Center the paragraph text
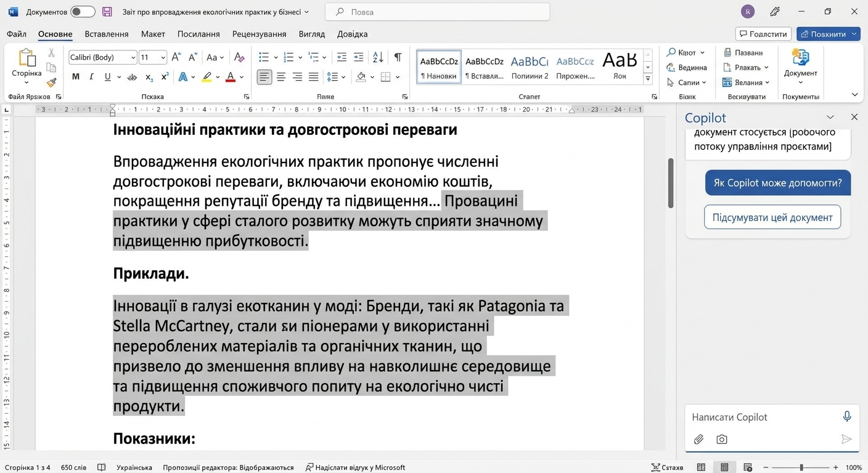 coord(281,77)
